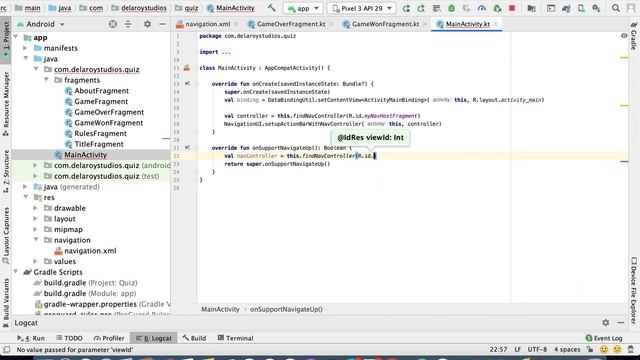Open Logcat panel settings gear
Image resolution: width=640 pixels, height=360 pixels.
pyautogui.click(x=606, y=323)
